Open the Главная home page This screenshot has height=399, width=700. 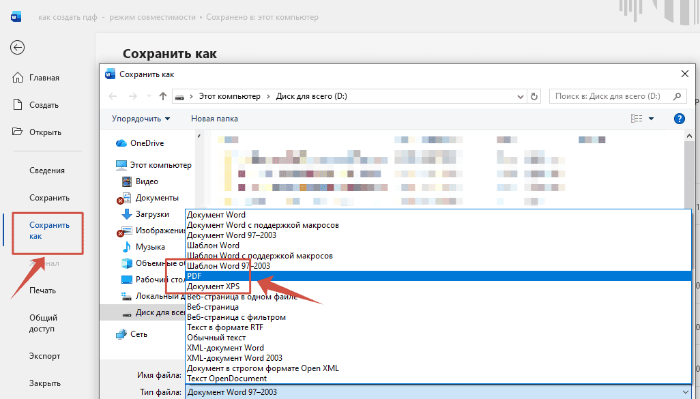44,78
